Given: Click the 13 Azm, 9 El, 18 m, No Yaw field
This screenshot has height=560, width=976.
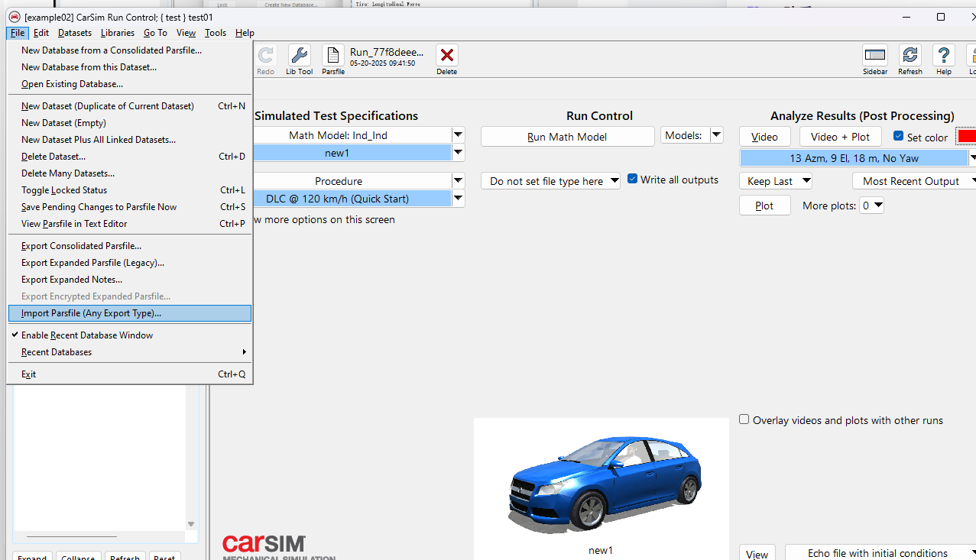Looking at the screenshot, I should (x=854, y=158).
